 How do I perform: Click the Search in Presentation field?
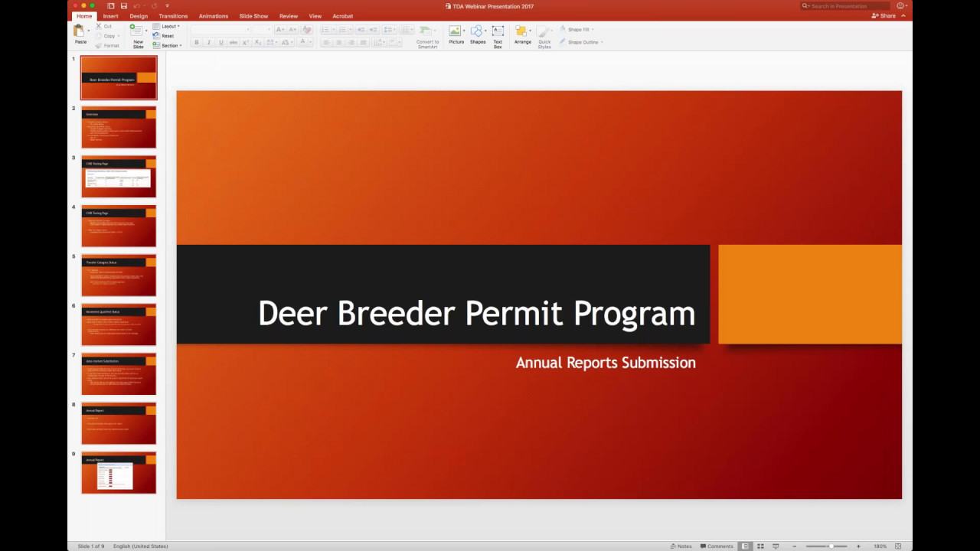tap(845, 6)
